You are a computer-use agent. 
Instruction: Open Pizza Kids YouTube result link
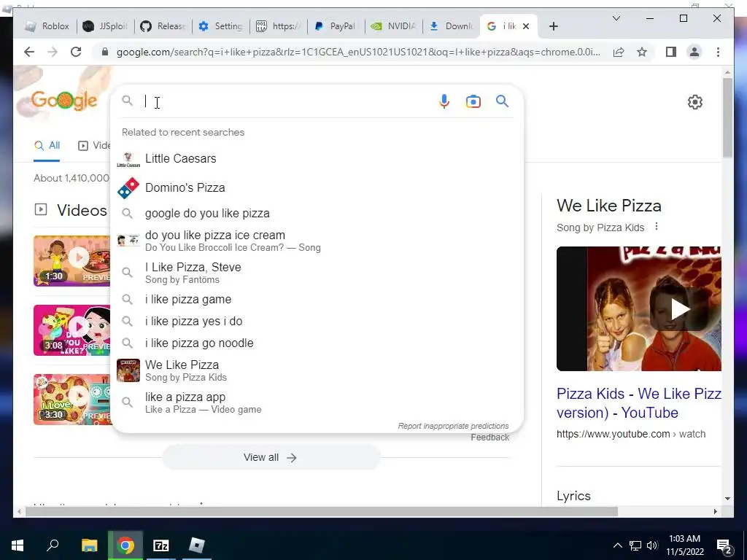pos(638,402)
